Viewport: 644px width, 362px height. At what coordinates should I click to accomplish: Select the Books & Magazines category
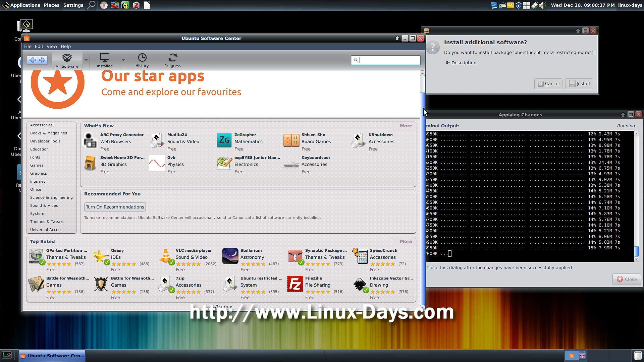tap(49, 133)
